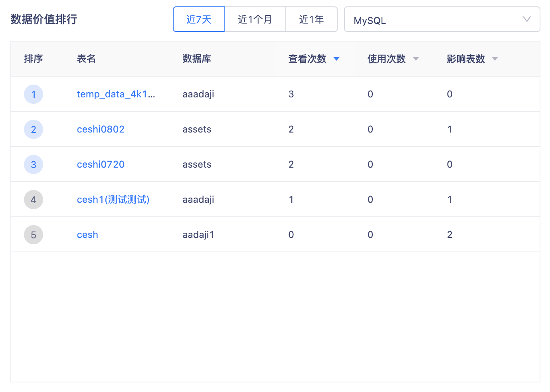This screenshot has height=392, width=550.
Task: Expand dropdown via the chevron arrow
Action: [x=526, y=19]
